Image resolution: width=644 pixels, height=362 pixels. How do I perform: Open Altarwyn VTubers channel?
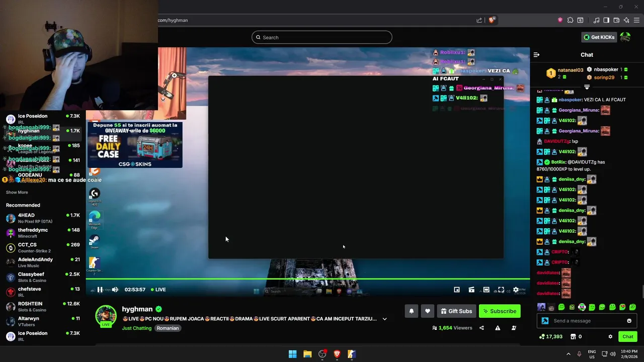pyautogui.click(x=43, y=321)
